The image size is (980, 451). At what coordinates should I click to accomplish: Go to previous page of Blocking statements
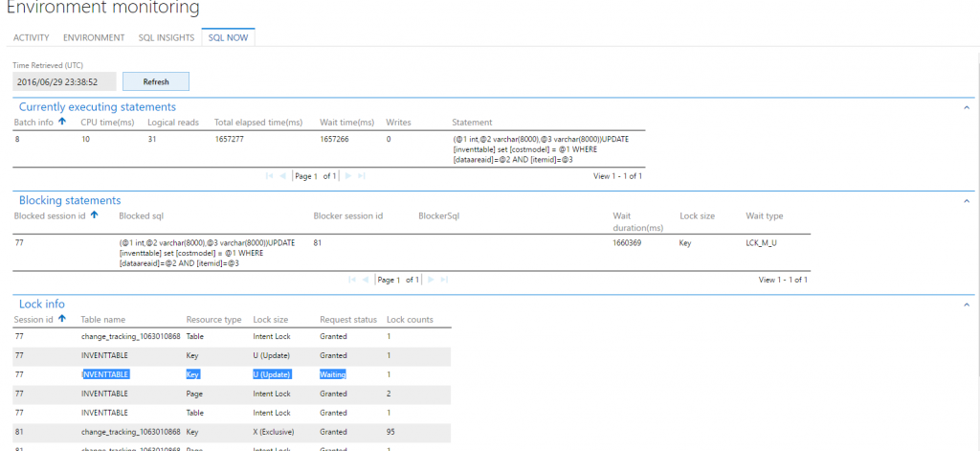point(367,280)
